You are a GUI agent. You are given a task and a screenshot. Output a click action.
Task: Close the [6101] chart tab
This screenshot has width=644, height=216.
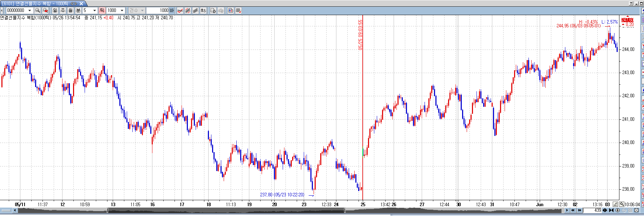81,4
